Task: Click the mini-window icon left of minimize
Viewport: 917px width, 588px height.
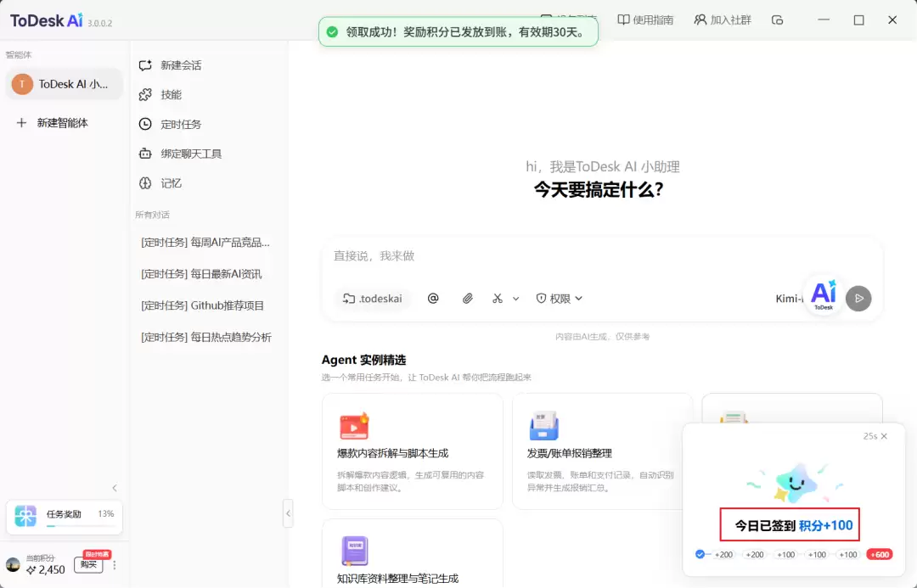Action: click(777, 20)
